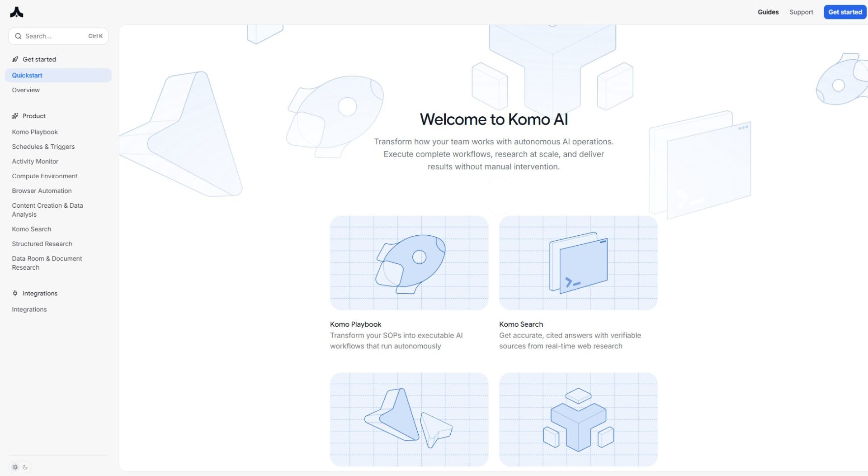Switch to light mode sun icon
The height and width of the screenshot is (476, 868).
[x=15, y=467]
